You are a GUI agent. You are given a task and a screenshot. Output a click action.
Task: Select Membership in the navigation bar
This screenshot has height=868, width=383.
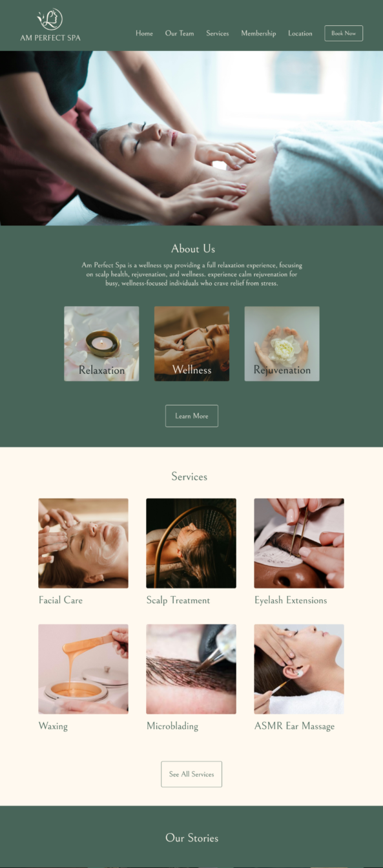point(258,34)
